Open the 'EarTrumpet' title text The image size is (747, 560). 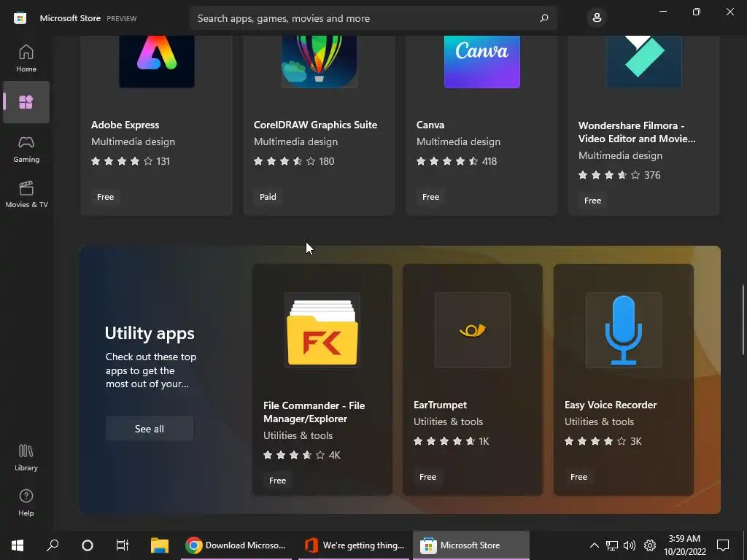(x=440, y=405)
